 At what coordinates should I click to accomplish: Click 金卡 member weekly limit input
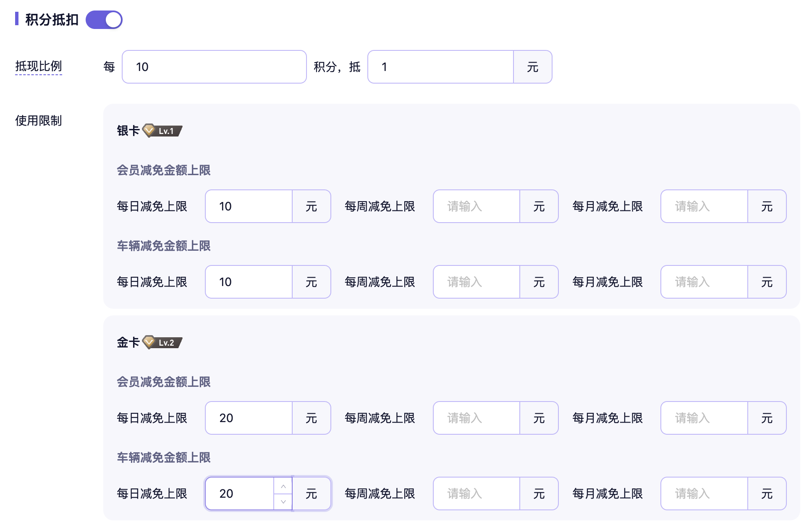pyautogui.click(x=477, y=418)
